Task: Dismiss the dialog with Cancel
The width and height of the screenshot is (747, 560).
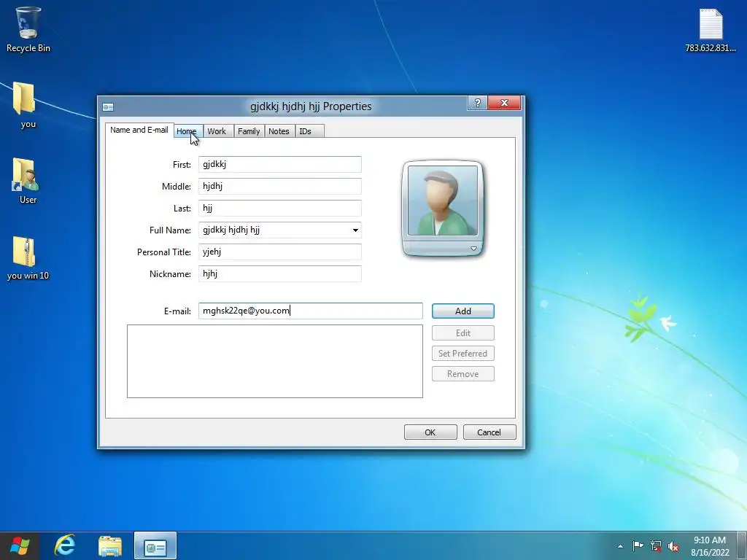Action: [x=489, y=432]
